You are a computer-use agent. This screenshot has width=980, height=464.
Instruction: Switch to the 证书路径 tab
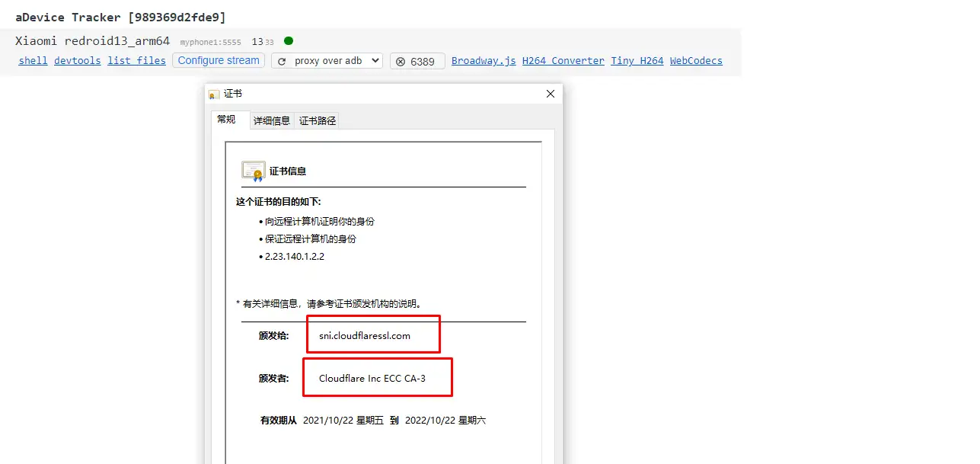tap(318, 120)
